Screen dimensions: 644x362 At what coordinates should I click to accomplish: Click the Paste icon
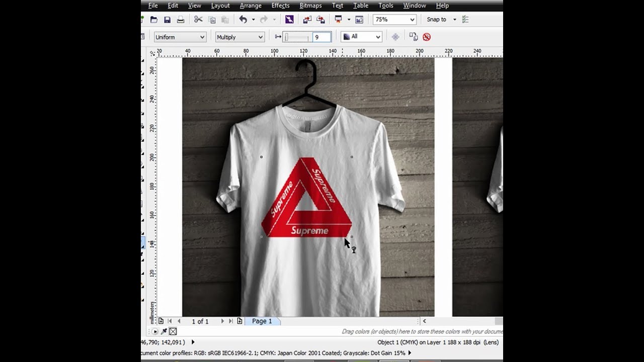click(225, 20)
